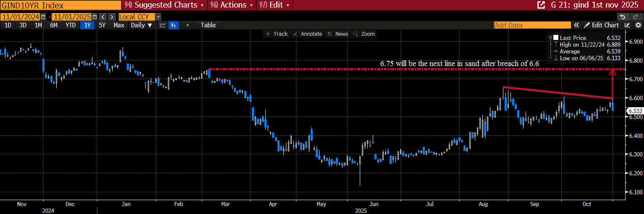Open the Suggested Charts menu
Viewport: 644px width, 214px height.
click(164, 5)
